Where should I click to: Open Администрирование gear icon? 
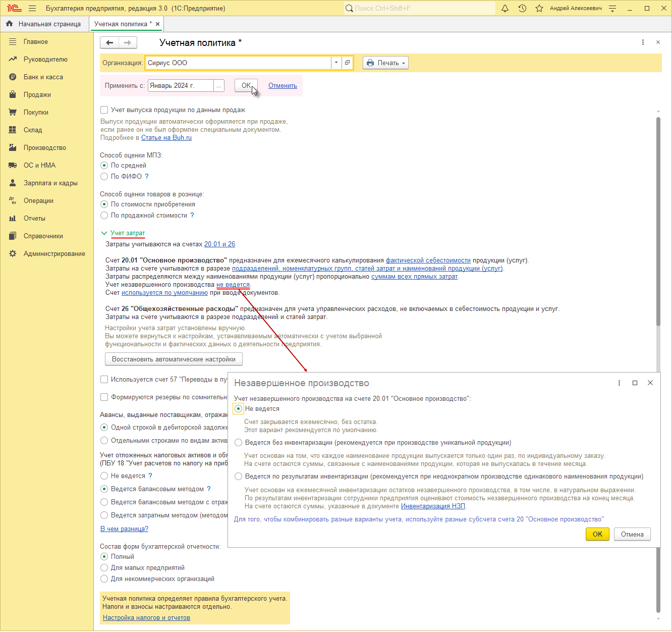coord(13,253)
